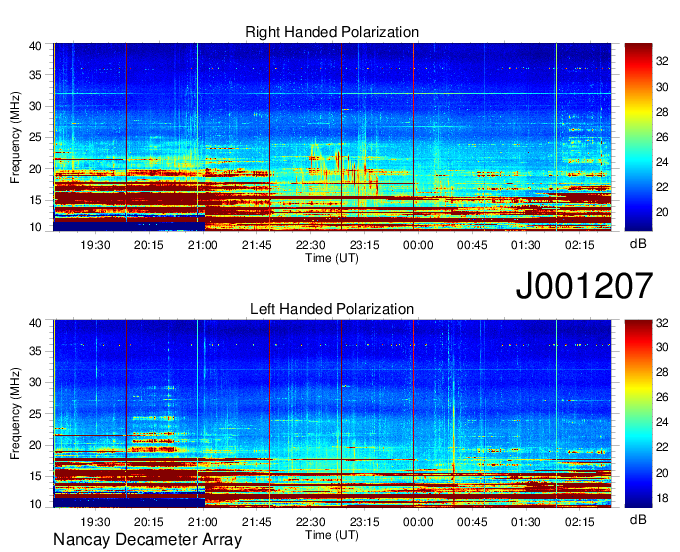Click the top plot's 'Frequency (MHz)' axis label

click(15, 137)
